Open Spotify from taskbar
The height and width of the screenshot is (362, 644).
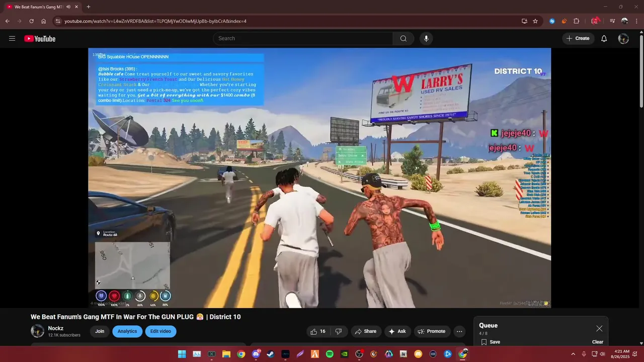coord(330,354)
